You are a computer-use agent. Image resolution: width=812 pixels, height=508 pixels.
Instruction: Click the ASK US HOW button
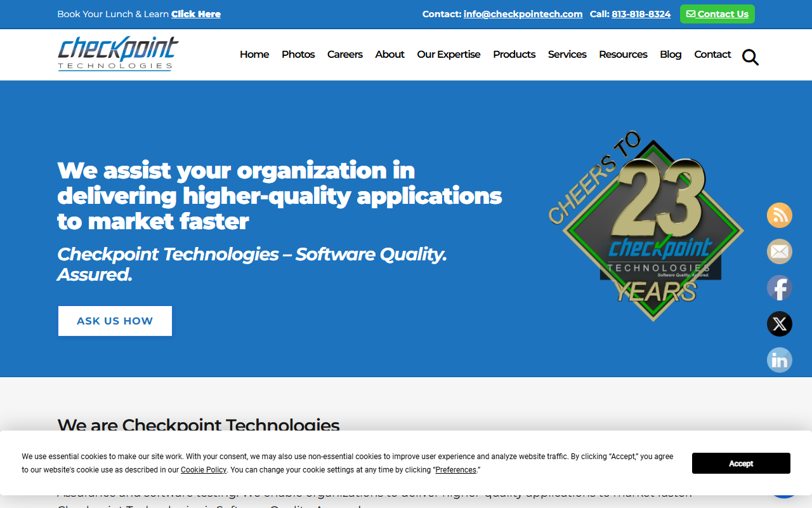pos(115,321)
